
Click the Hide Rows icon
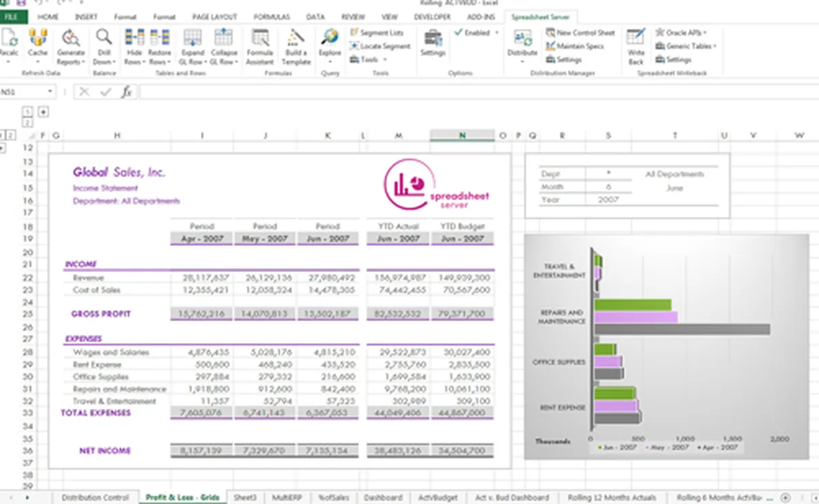[134, 38]
